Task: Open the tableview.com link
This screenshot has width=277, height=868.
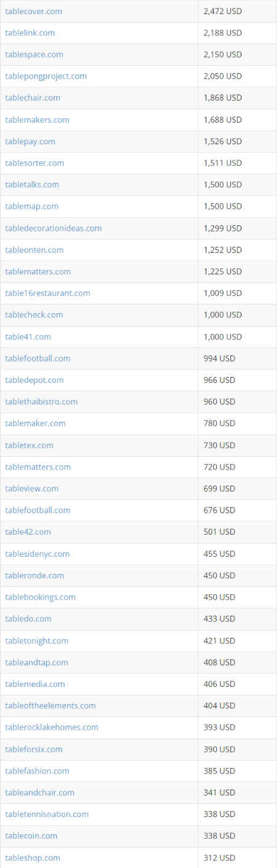Action: [32, 488]
